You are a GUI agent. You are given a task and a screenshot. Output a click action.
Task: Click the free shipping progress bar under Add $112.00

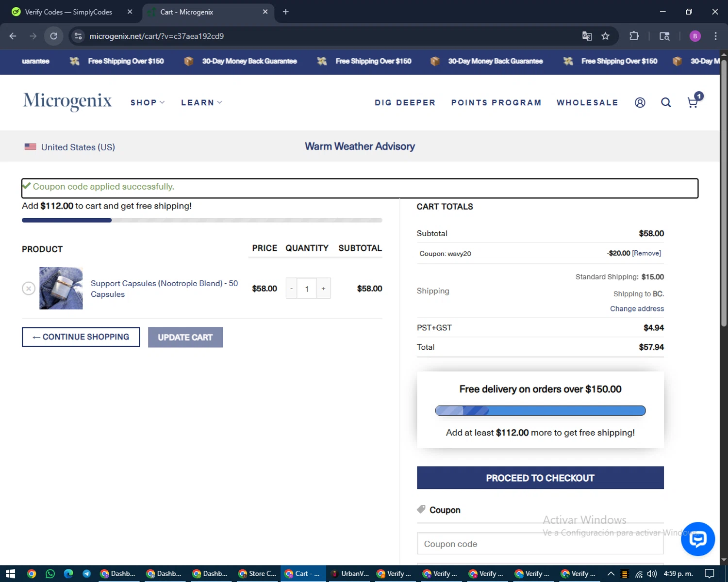[202, 220]
